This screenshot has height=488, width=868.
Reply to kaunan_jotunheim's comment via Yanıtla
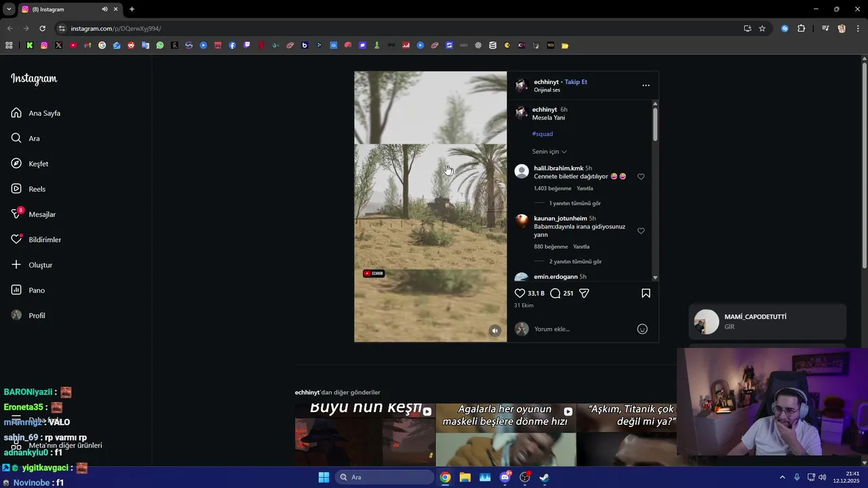coord(581,247)
